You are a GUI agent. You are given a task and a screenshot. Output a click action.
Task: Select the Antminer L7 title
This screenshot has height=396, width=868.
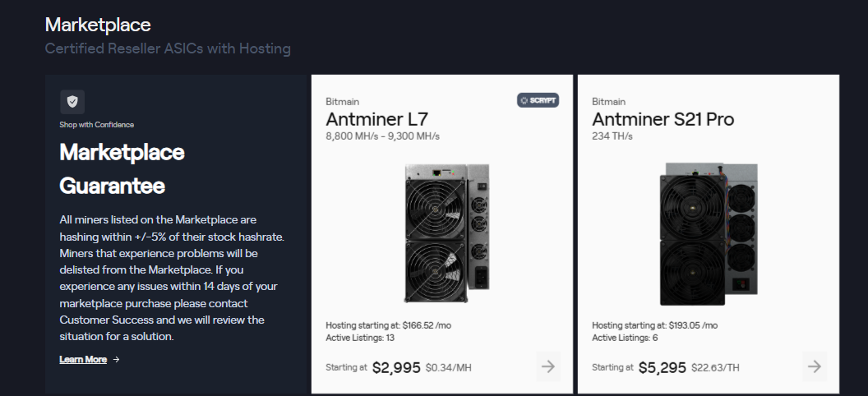tap(377, 119)
